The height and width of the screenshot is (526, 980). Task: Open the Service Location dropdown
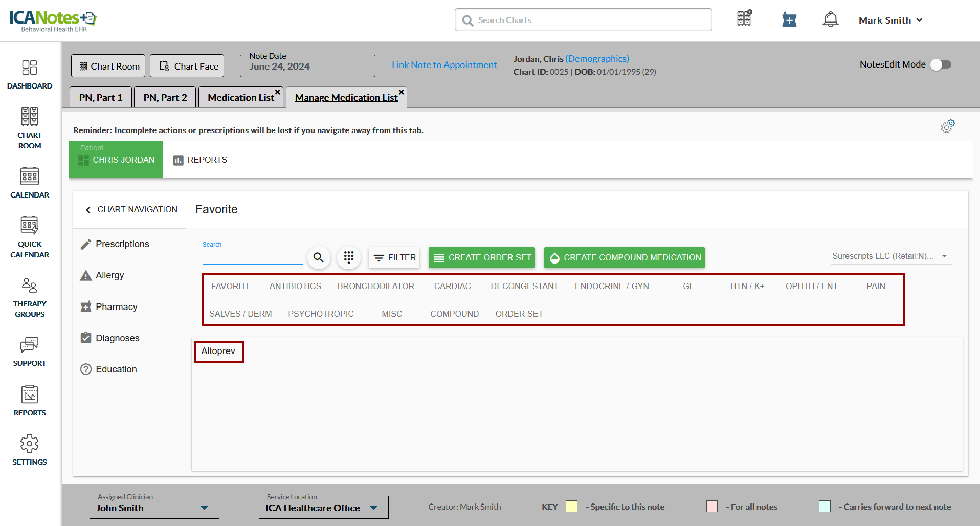pyautogui.click(x=373, y=508)
